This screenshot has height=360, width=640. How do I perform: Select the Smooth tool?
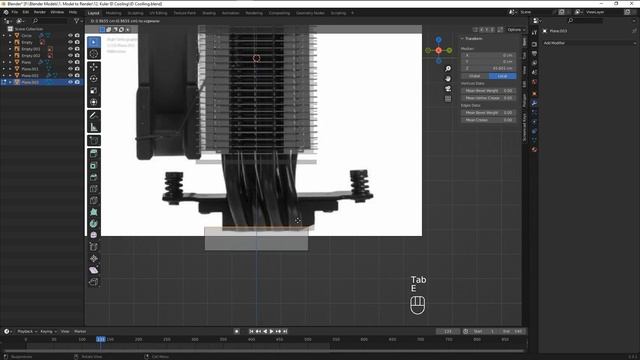tap(94, 236)
